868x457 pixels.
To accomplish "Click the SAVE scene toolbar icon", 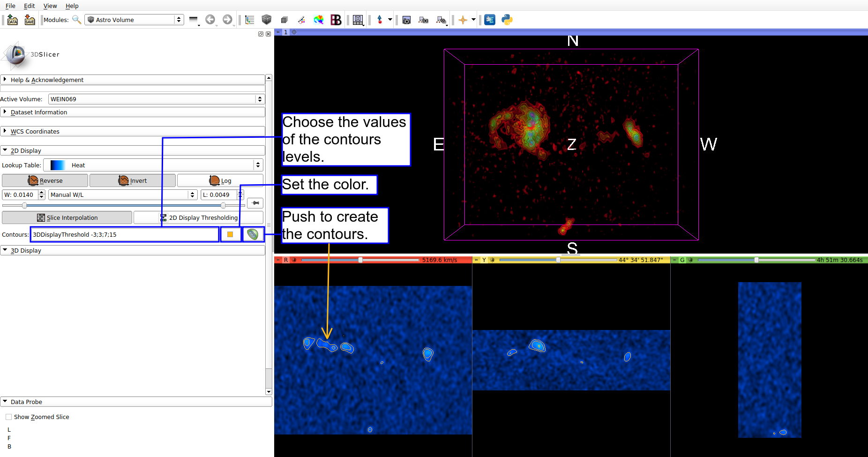I will coord(30,20).
